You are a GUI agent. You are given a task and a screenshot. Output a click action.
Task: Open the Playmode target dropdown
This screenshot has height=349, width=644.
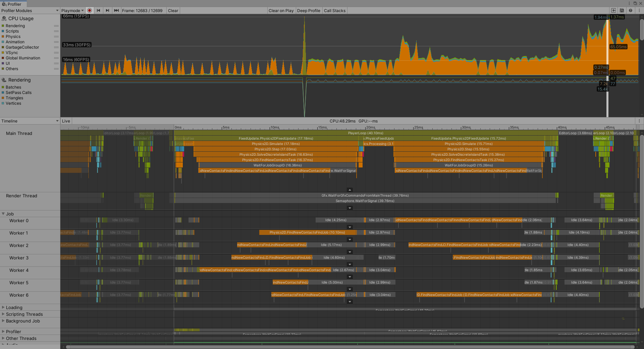[72, 10]
